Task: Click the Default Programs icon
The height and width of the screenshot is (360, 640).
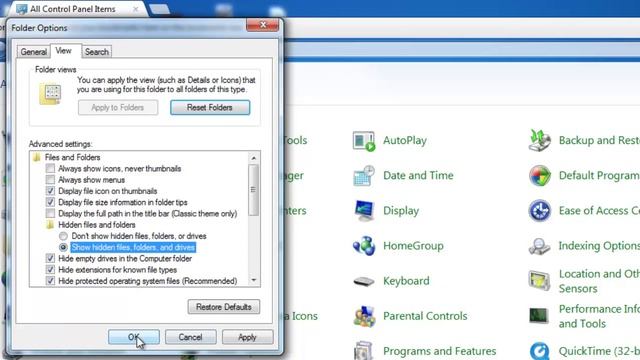Action: pos(540,176)
